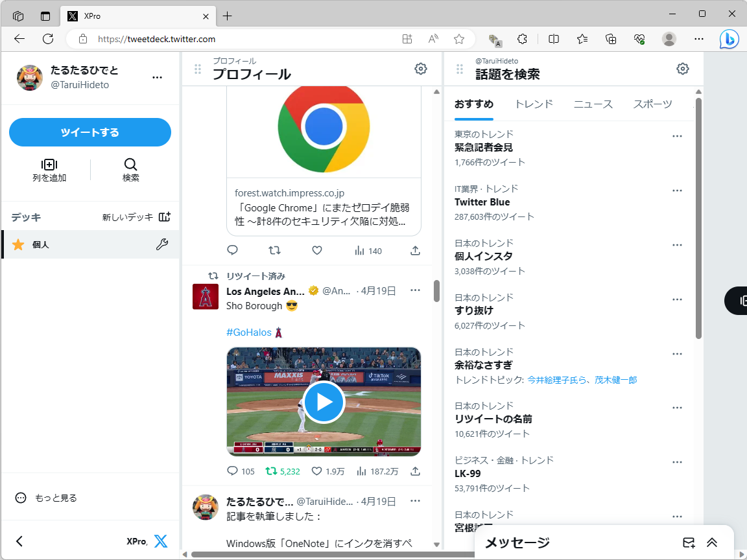Open the #GoHalos hashtag link
Screen dimensions: 747x560
point(248,332)
